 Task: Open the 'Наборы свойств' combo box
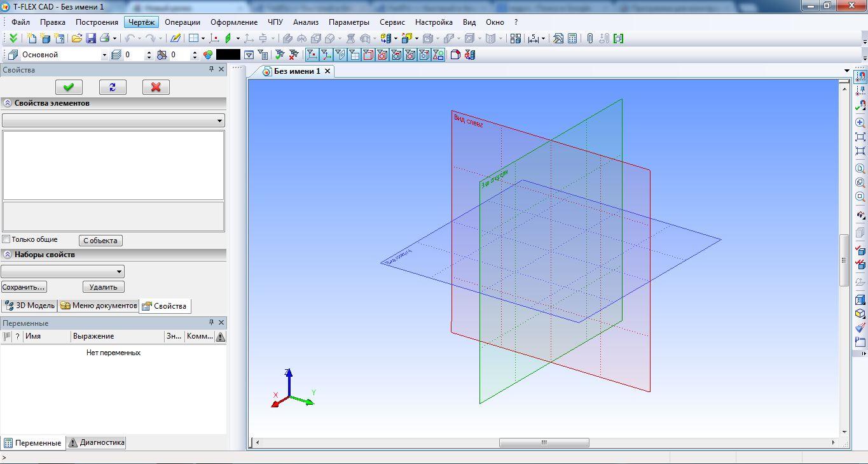[x=119, y=272]
